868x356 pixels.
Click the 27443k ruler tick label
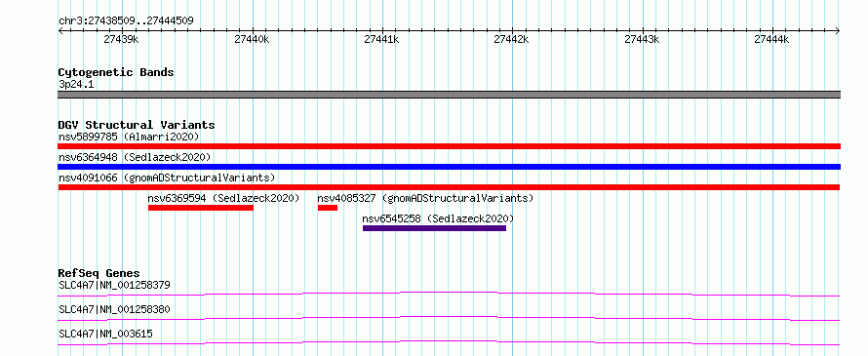(x=642, y=39)
